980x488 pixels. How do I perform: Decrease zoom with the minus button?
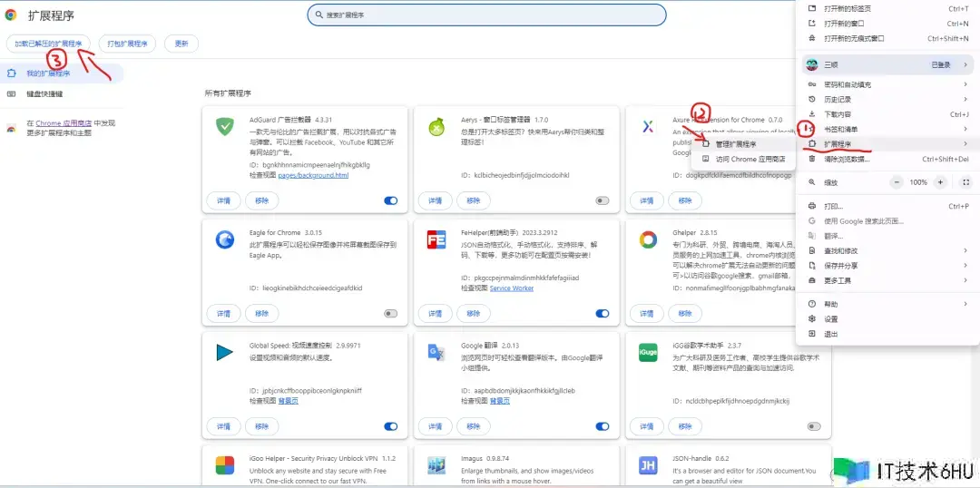(x=897, y=182)
